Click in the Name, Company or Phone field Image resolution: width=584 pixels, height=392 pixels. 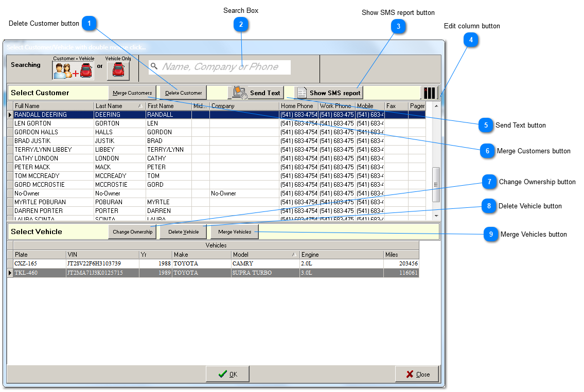220,67
